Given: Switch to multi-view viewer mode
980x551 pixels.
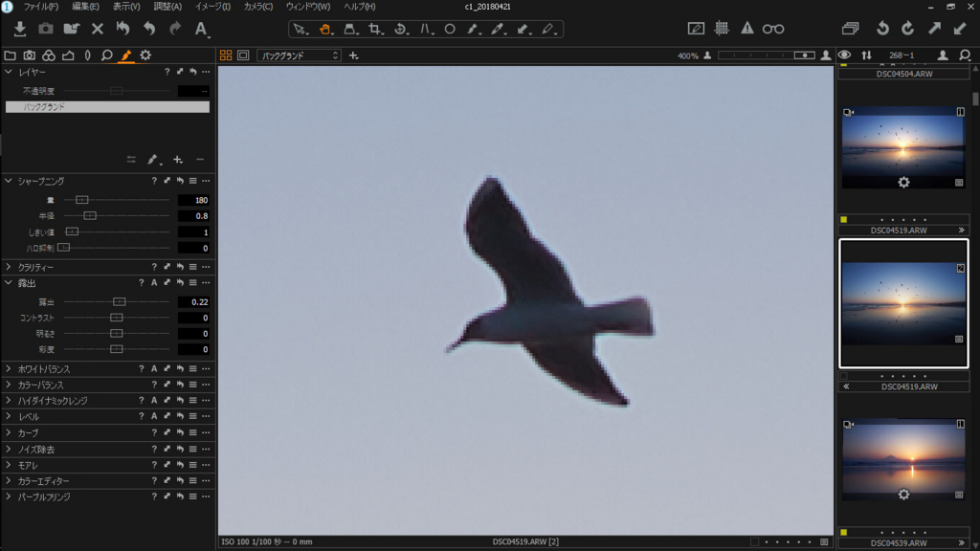Looking at the screenshot, I should 226,55.
